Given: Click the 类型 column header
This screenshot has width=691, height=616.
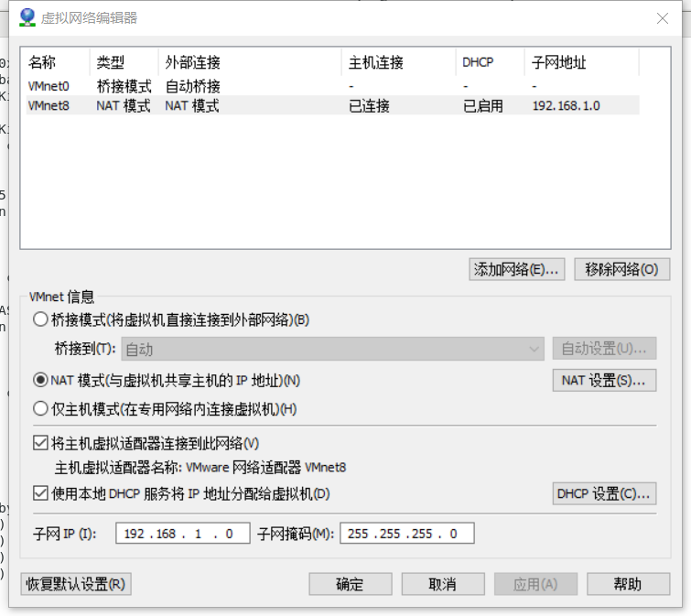Looking at the screenshot, I should 124,62.
